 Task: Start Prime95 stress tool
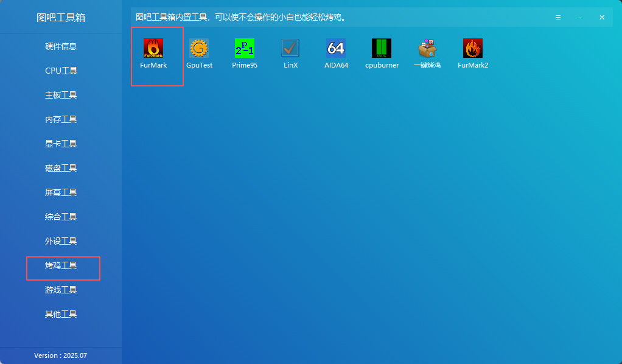point(245,48)
